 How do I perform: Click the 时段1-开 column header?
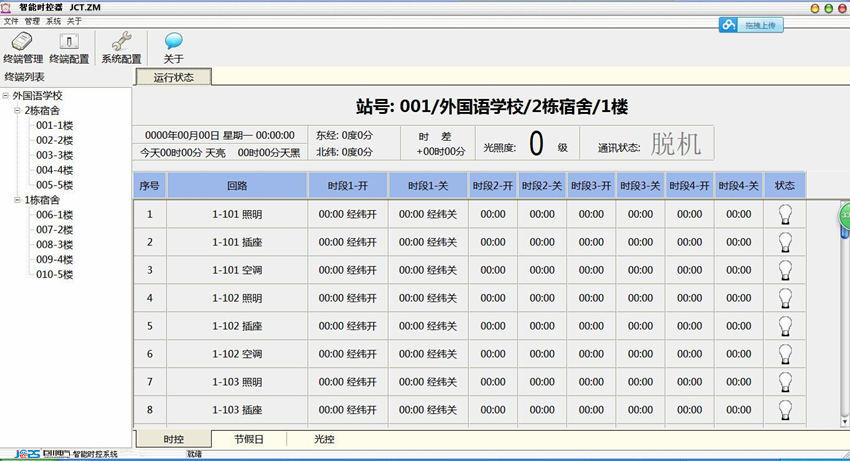click(x=347, y=186)
